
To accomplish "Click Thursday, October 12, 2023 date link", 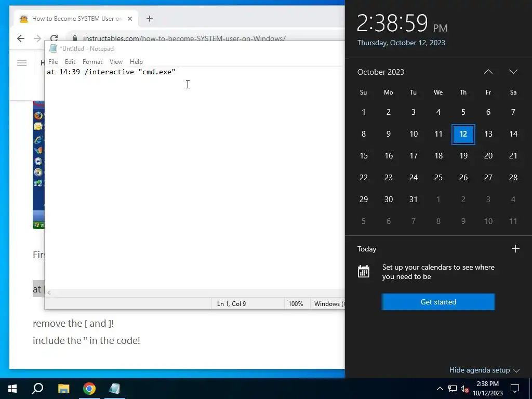I will 401,43.
